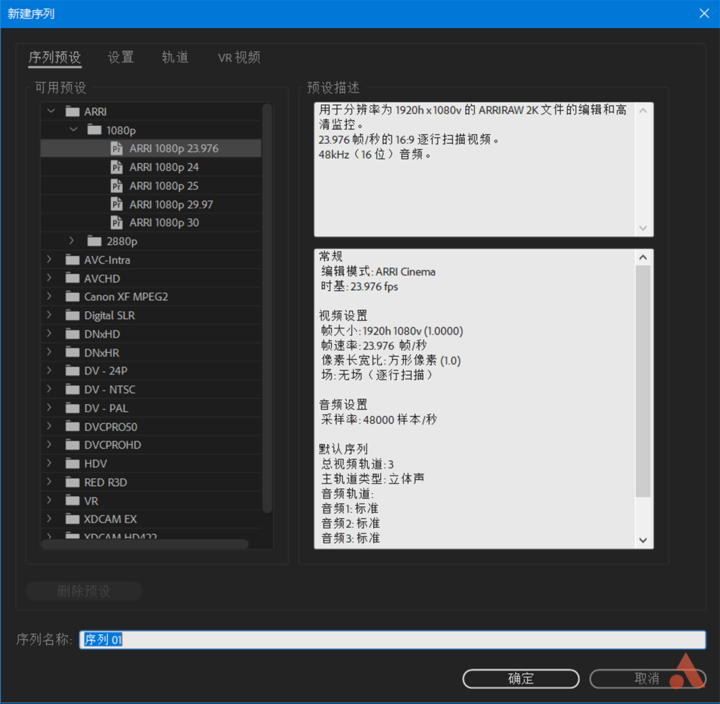This screenshot has height=704, width=720.
Task: Click the VR folder icon
Action: (73, 501)
